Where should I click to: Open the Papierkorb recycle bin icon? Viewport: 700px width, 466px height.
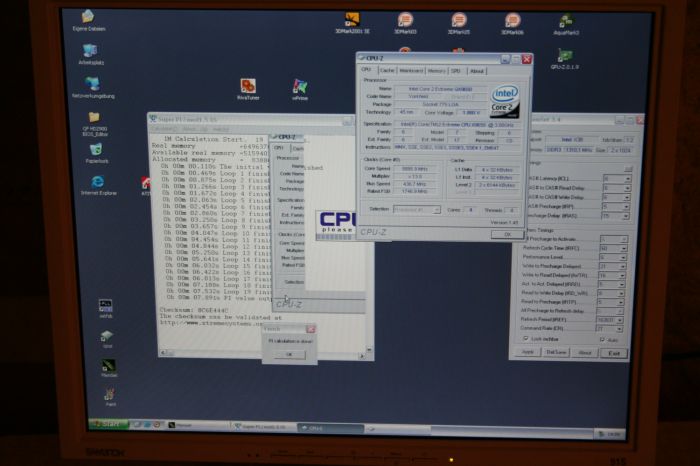coord(97,150)
